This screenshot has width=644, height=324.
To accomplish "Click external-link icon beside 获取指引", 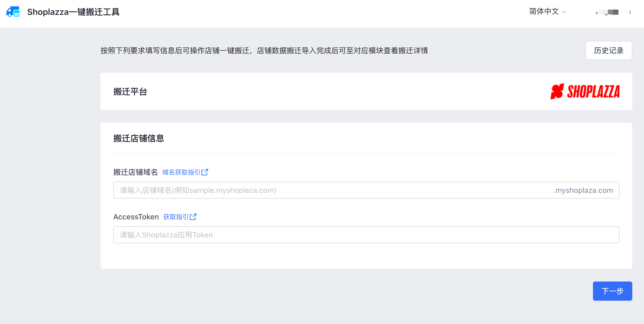I will click(193, 217).
